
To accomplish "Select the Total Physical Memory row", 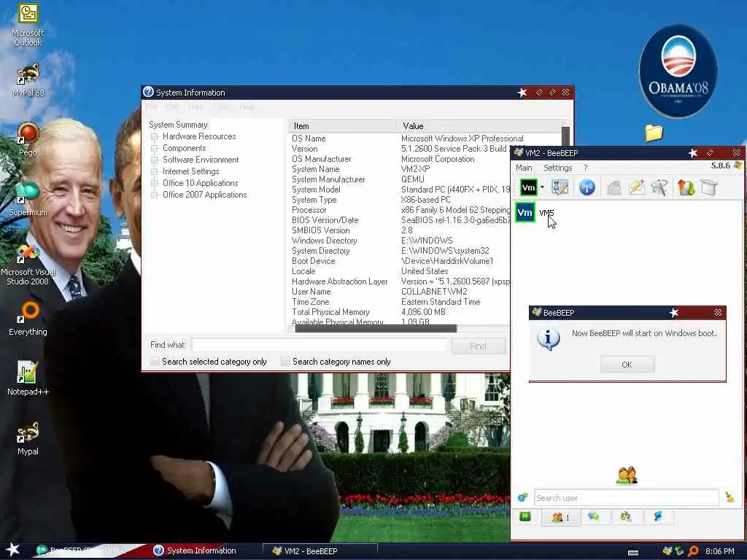I will tap(368, 312).
